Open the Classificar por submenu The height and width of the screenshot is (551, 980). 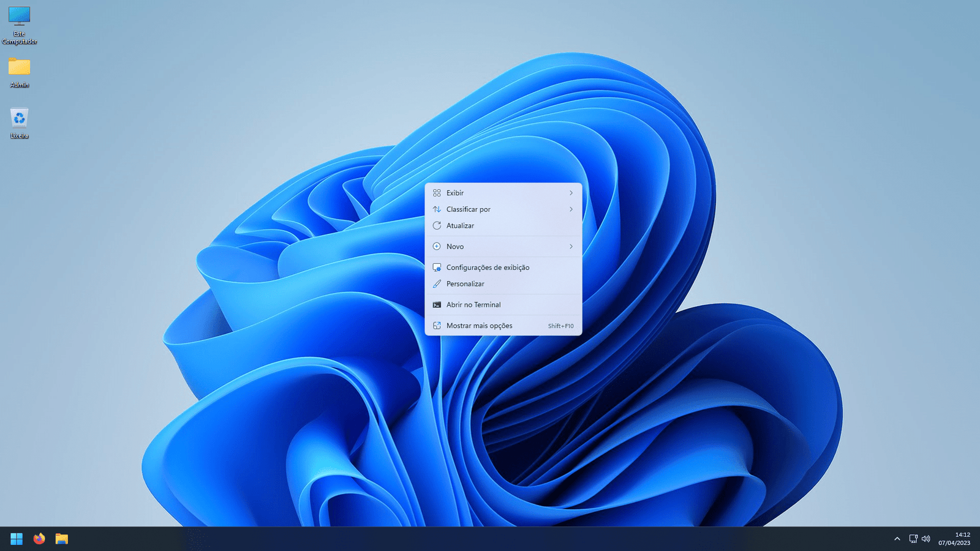(503, 209)
